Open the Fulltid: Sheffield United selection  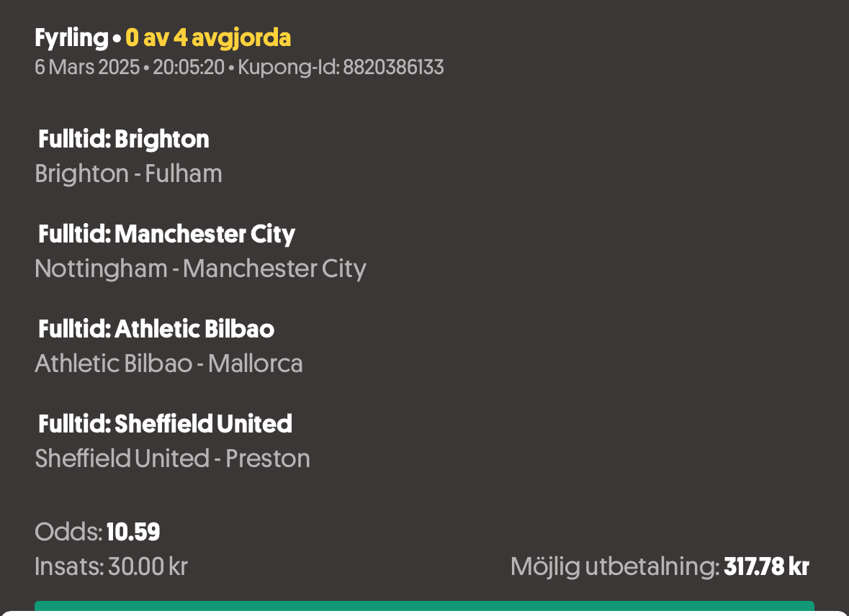165,424
